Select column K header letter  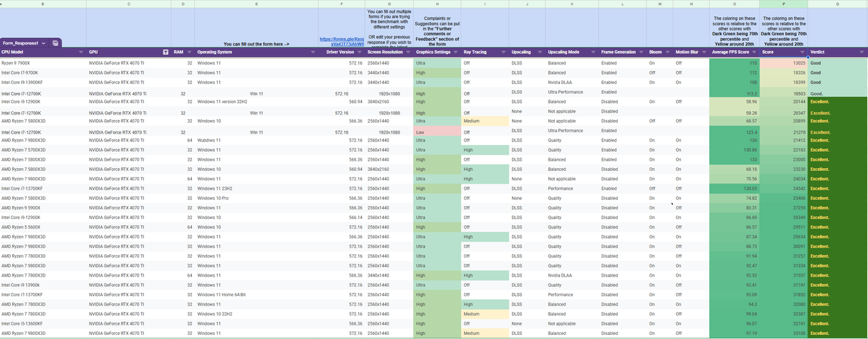click(572, 4)
